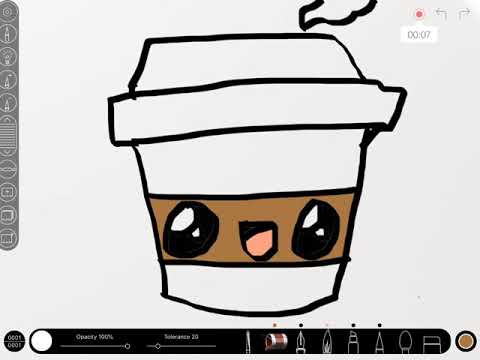Select the fountain pen nib tool
Image resolution: width=480 pixels, height=360 pixels.
point(301,342)
